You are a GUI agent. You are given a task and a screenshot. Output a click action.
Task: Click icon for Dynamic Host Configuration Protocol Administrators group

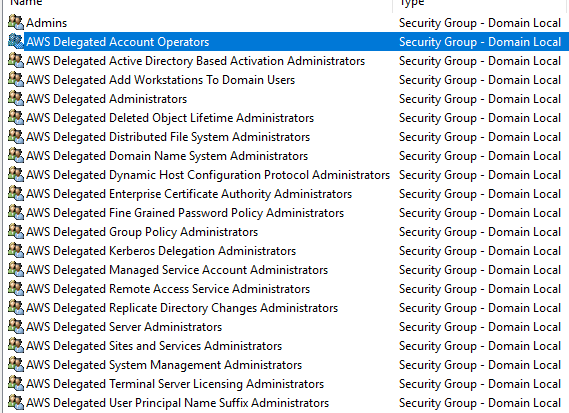coord(16,174)
